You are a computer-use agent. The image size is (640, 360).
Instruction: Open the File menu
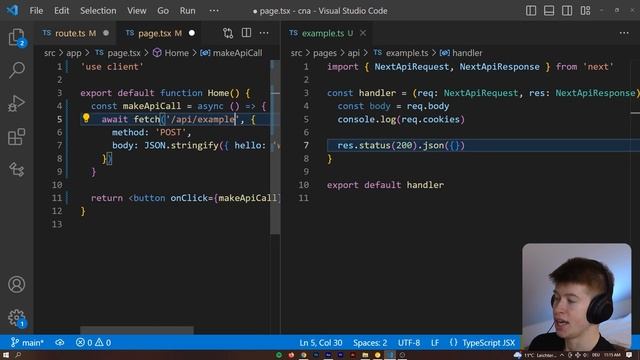point(36,11)
